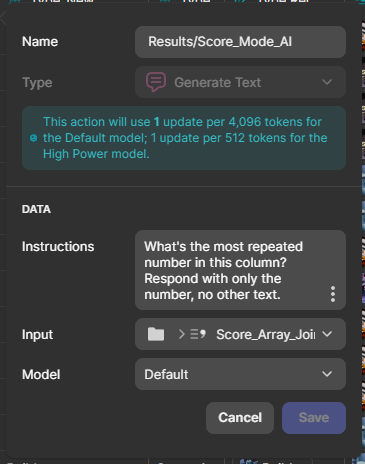Click the token usage notice text
Image resolution: width=365 pixels, height=464 pixels.
[x=185, y=138]
